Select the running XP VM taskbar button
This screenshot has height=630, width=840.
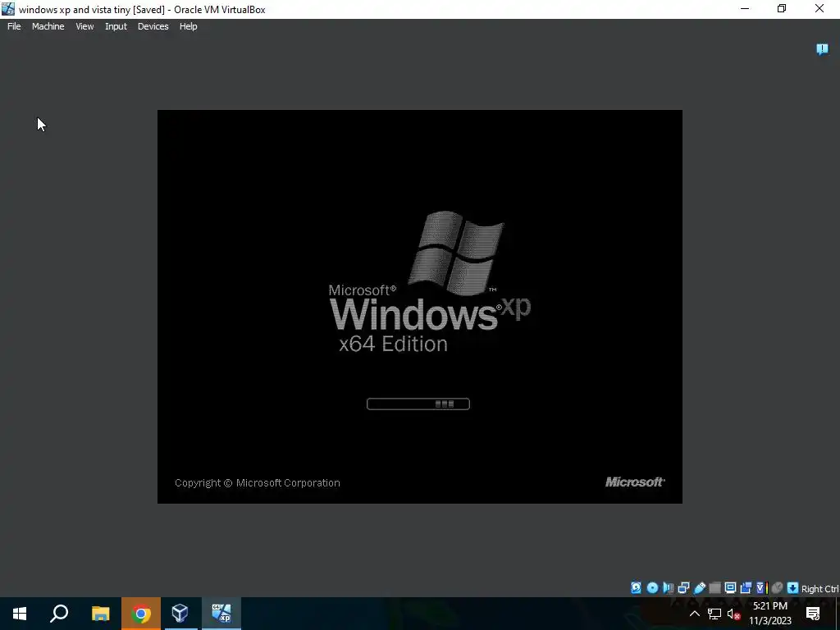221,614
